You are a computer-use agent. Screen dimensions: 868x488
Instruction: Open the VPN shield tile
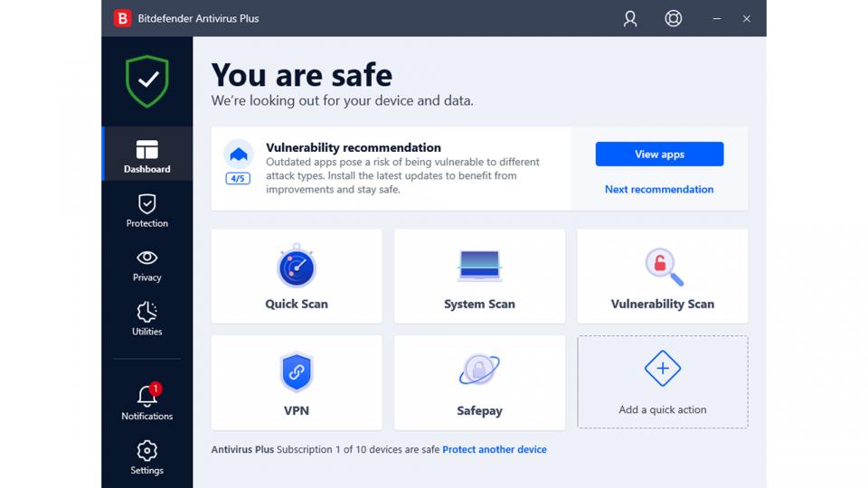(297, 382)
